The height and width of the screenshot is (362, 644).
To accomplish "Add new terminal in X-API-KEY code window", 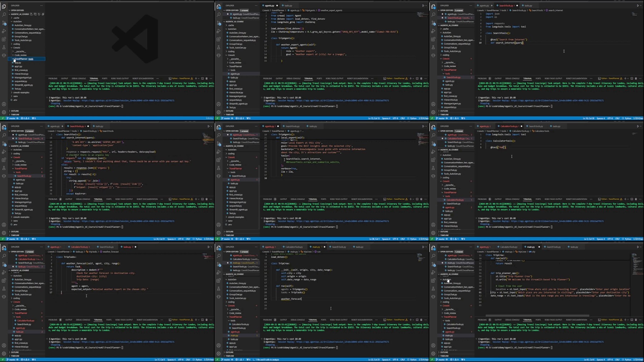I will [196, 199].
